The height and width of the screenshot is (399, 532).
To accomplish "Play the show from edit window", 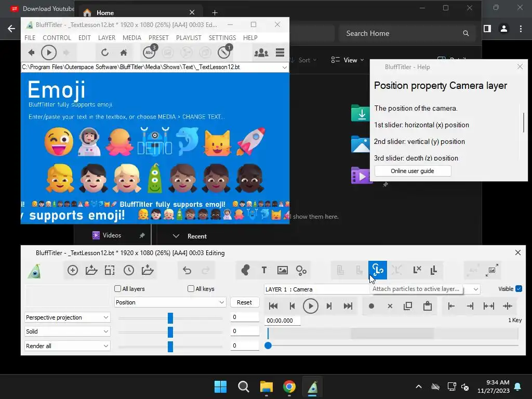I will 311,306.
